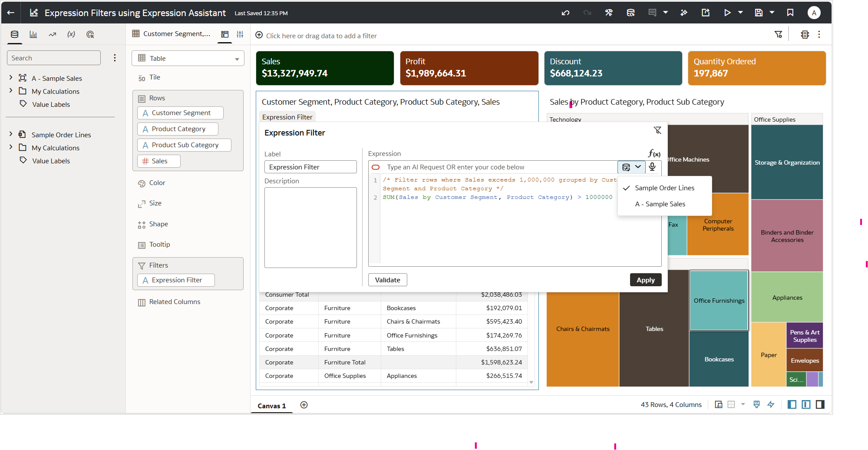The width and height of the screenshot is (868, 450).
Task: Click the back arrow in the header
Action: pyautogui.click(x=11, y=13)
